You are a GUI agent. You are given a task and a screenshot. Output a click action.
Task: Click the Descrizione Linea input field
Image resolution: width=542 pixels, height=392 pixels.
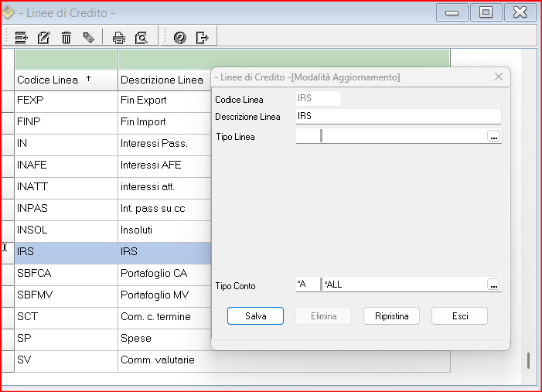(x=398, y=116)
